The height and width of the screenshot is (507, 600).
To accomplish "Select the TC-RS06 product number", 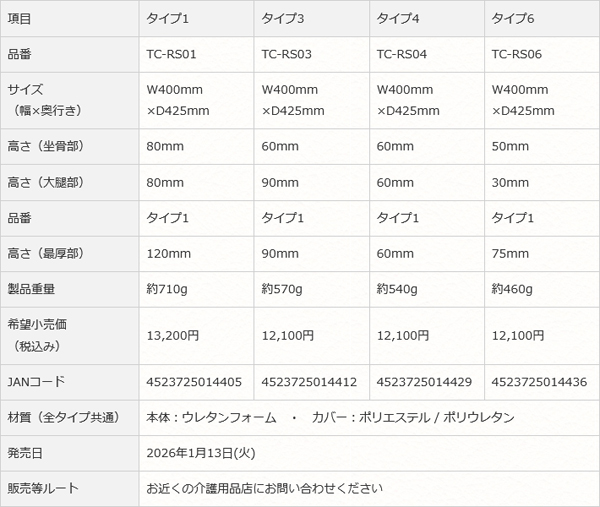I will (518, 54).
